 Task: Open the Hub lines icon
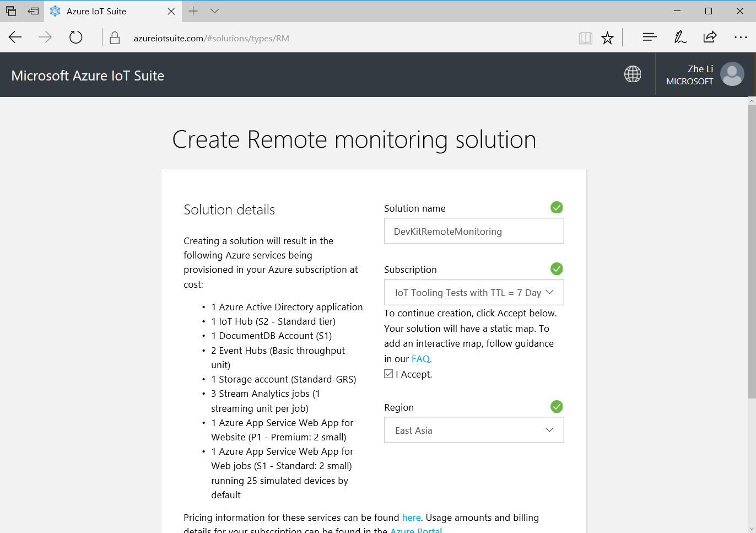click(650, 37)
